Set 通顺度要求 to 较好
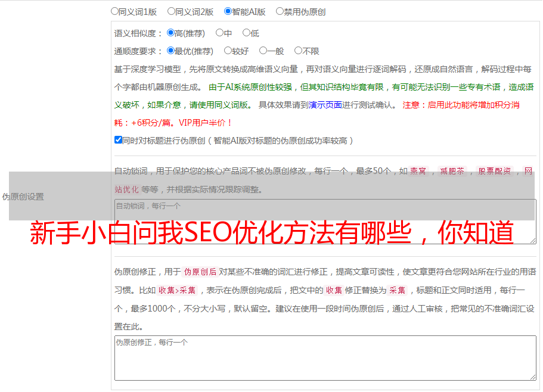543x392 pixels. [x=228, y=51]
